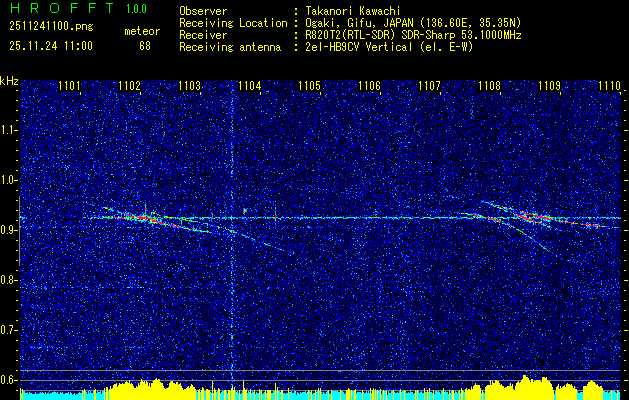Click the 0.9 kHz frequency label

(7, 230)
